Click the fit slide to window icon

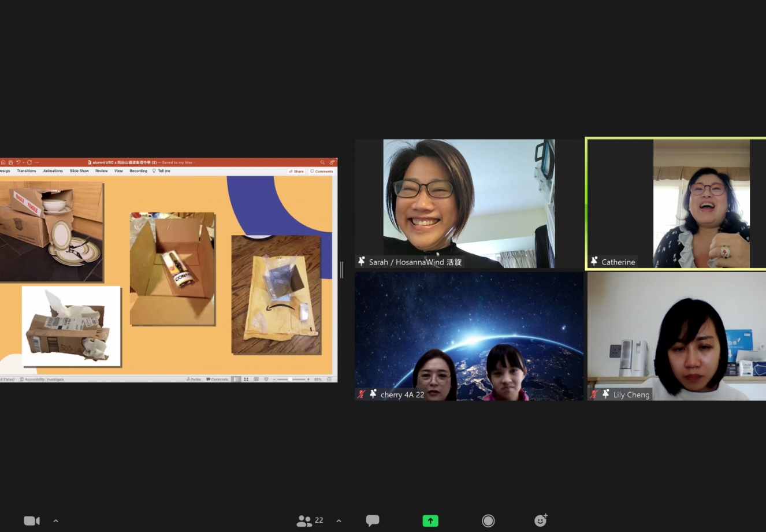329,380
